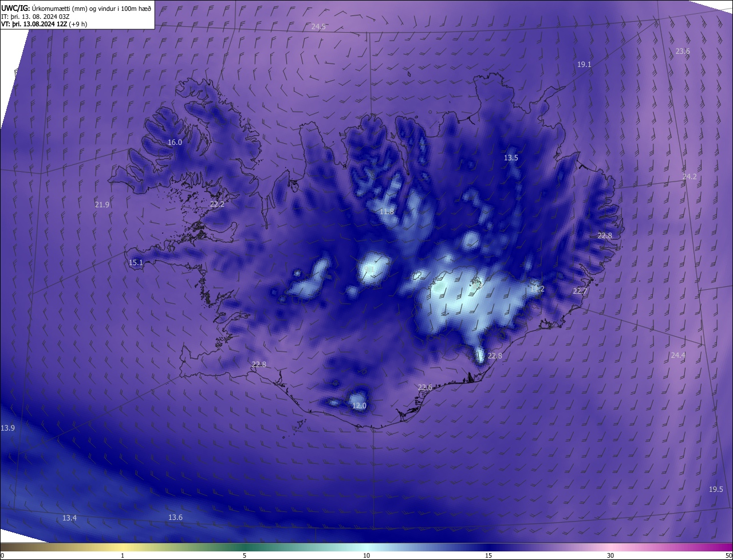Click the 15.1 value label
Image resolution: width=733 pixels, height=560 pixels.
(x=136, y=263)
